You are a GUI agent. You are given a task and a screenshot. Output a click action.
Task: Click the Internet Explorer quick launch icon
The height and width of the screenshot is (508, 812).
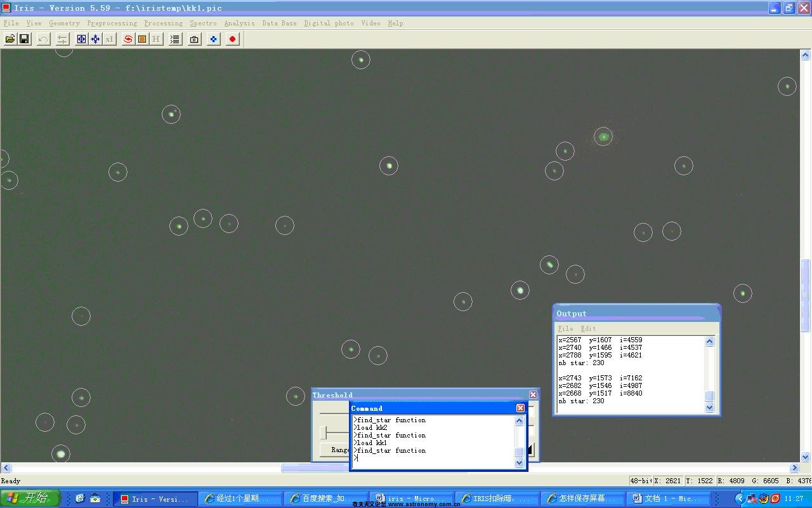pyautogui.click(x=80, y=498)
